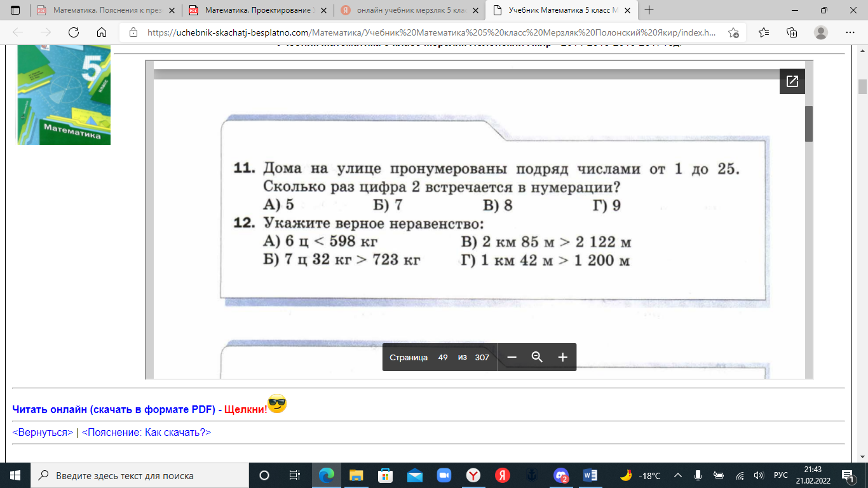Click the PDF viewer vertical scrollbar thumb
This screenshot has height=488, width=868.
tap(809, 124)
